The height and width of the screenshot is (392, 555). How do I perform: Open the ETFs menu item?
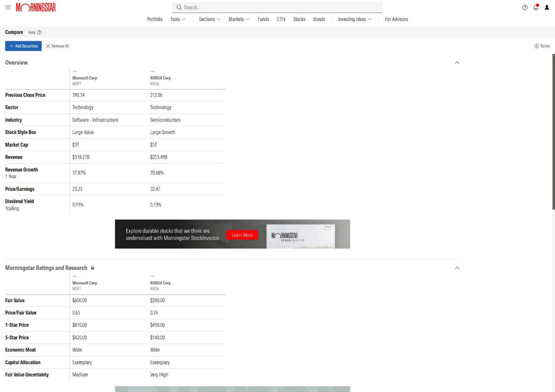281,19
